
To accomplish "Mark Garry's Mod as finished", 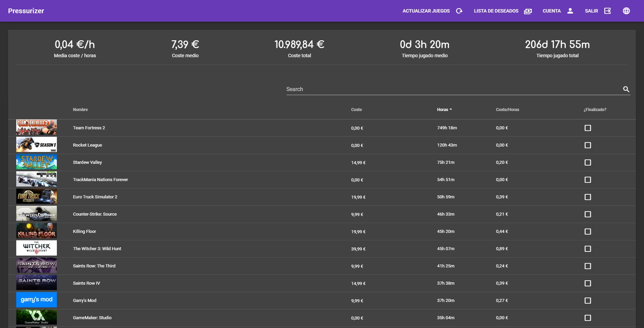I will [x=588, y=301].
